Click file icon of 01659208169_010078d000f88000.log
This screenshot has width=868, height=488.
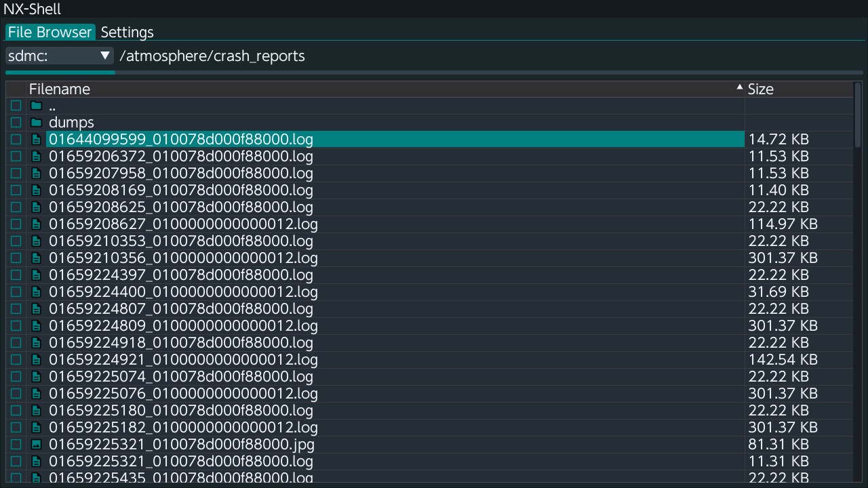[37, 190]
